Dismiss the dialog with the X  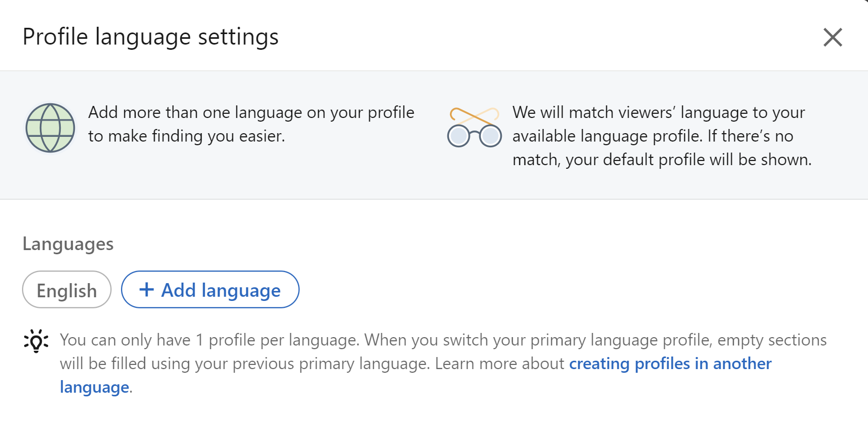(833, 38)
